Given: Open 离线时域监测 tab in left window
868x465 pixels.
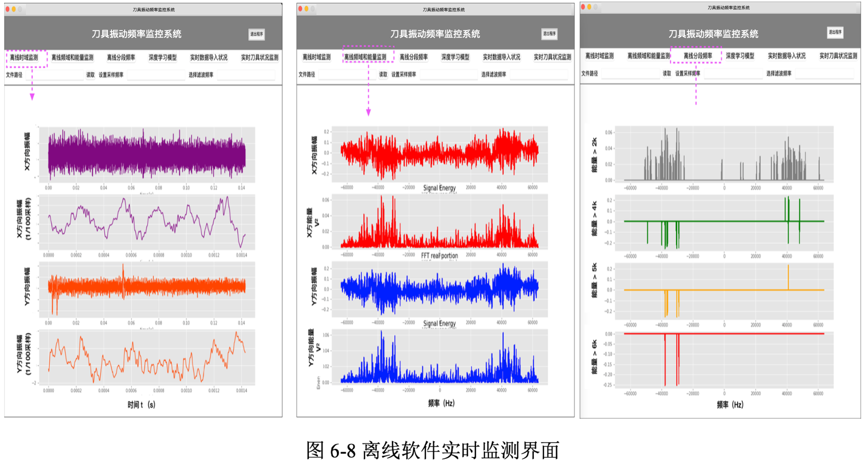Looking at the screenshot, I should pos(24,57).
